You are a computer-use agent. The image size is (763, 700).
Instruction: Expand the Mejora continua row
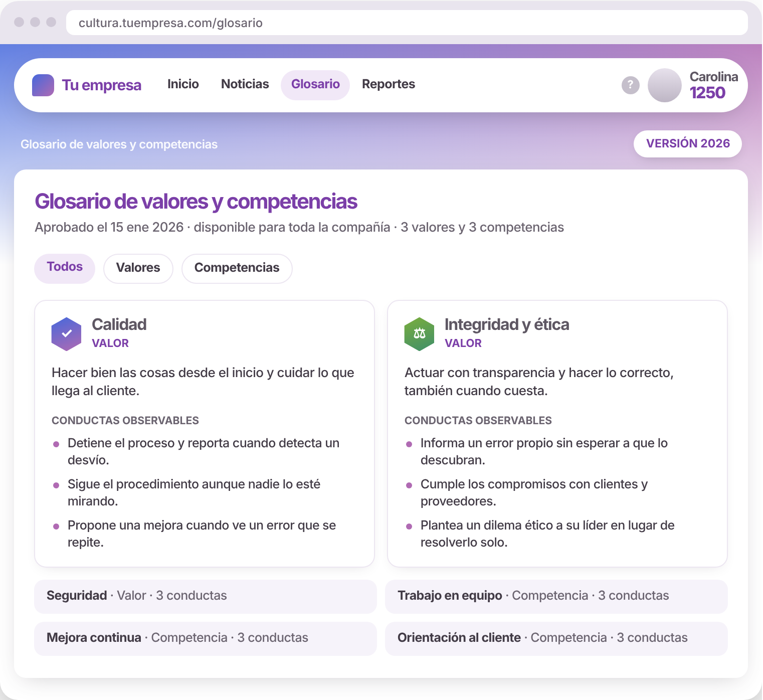click(x=206, y=638)
